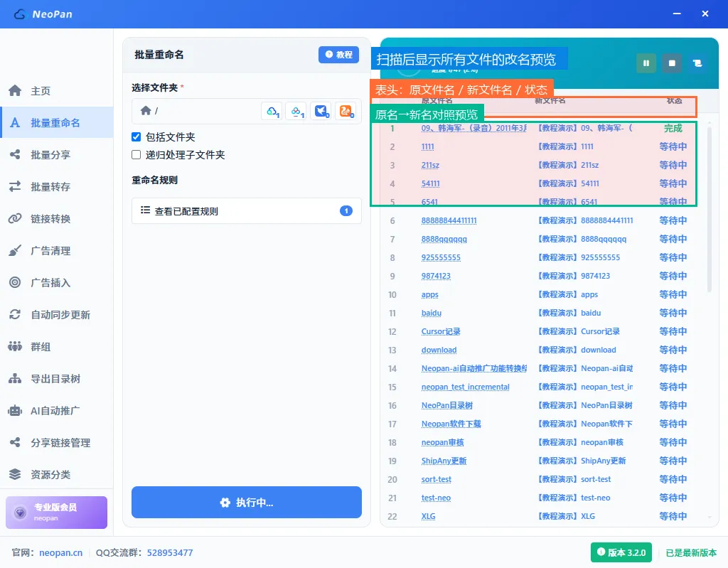This screenshot has height=568, width=728.
Task: Open 导出目录树 export tree
Action: pos(57,378)
